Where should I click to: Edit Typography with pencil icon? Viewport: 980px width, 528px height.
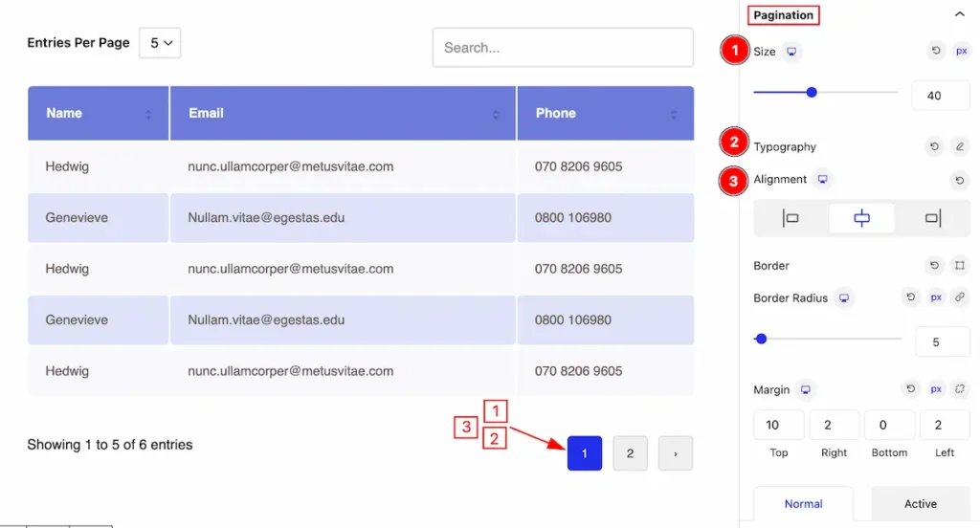pyautogui.click(x=959, y=146)
